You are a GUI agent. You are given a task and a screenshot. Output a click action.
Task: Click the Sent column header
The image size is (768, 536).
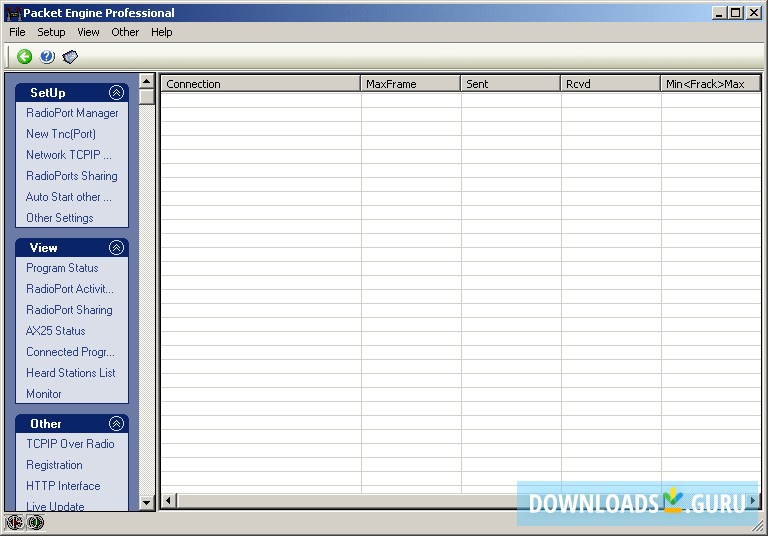(511, 84)
